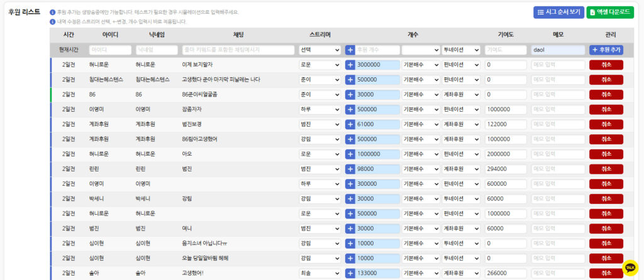Click the info icon beside the 후원 추가 notice
The width and height of the screenshot is (644, 280).
pos(53,13)
